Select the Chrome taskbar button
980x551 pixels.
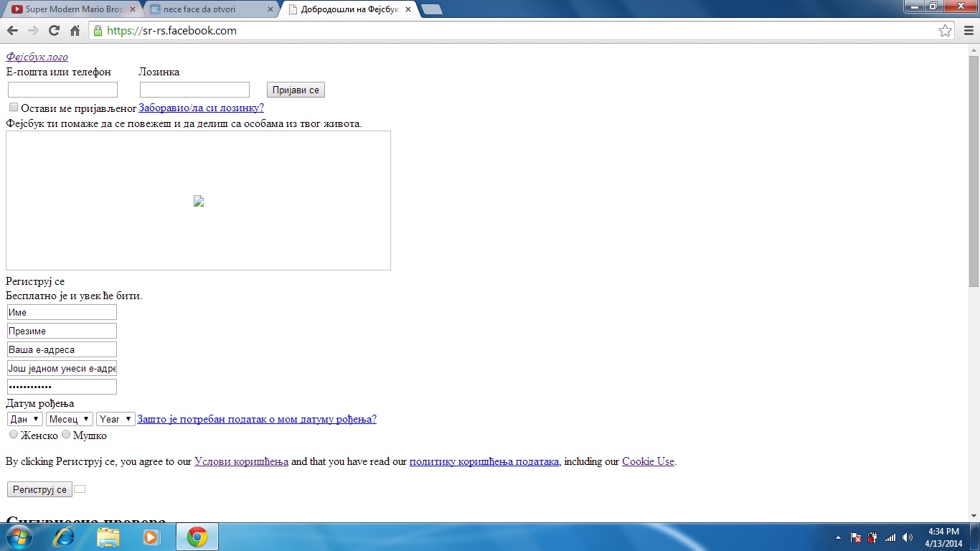tap(197, 537)
